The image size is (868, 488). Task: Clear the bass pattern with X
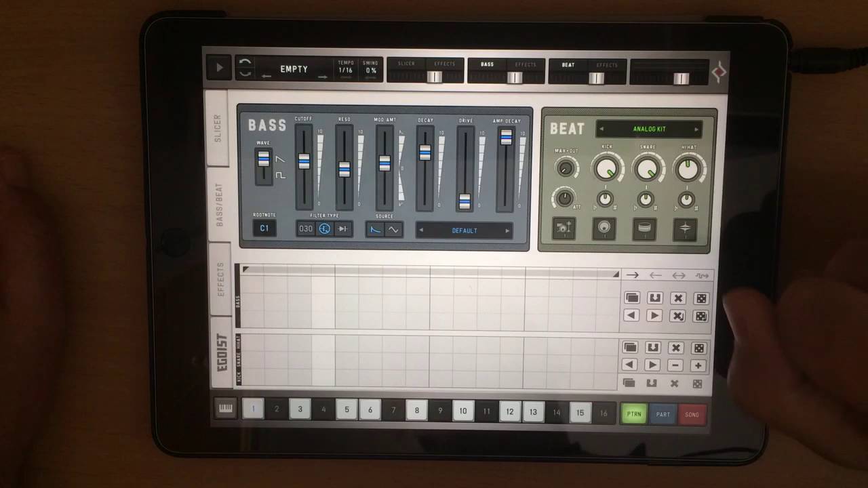677,298
